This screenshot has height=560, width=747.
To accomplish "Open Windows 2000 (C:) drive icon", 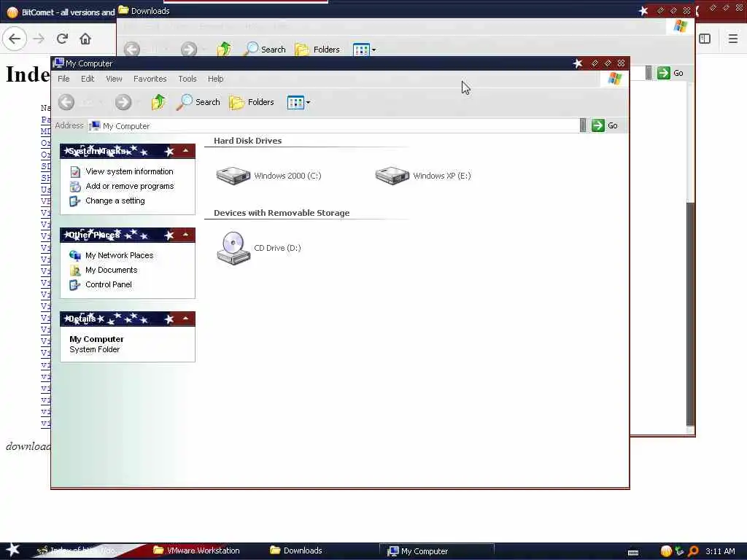I will pos(233,176).
